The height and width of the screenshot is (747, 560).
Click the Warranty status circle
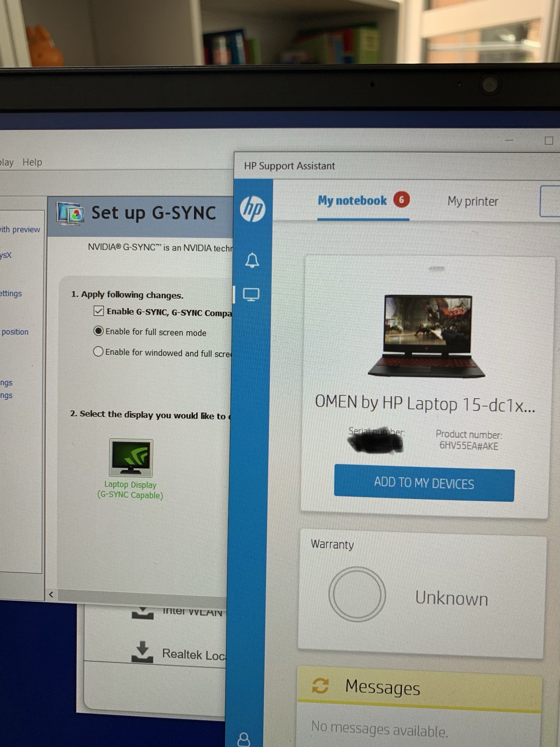coord(357,594)
